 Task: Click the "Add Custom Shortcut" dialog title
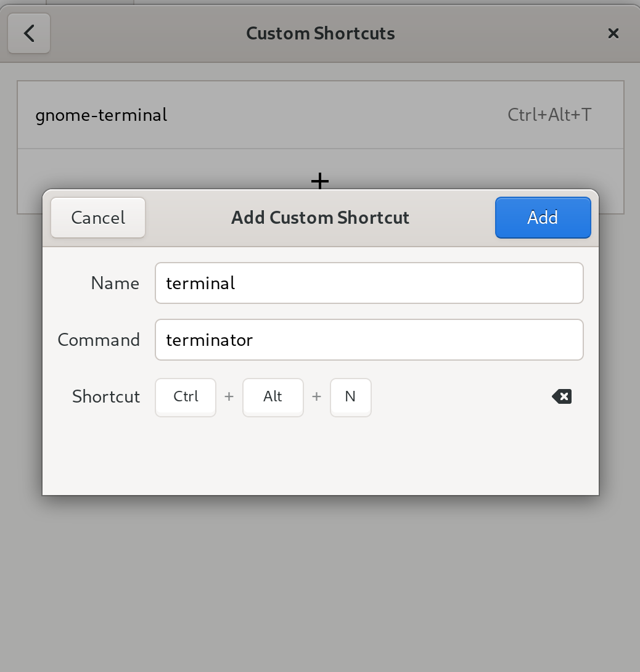(x=320, y=218)
